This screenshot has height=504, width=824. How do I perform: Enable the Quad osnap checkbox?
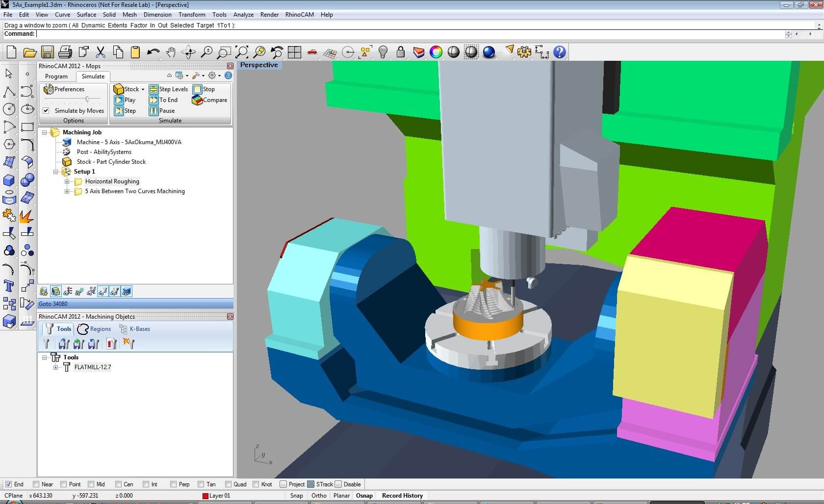pyautogui.click(x=228, y=484)
